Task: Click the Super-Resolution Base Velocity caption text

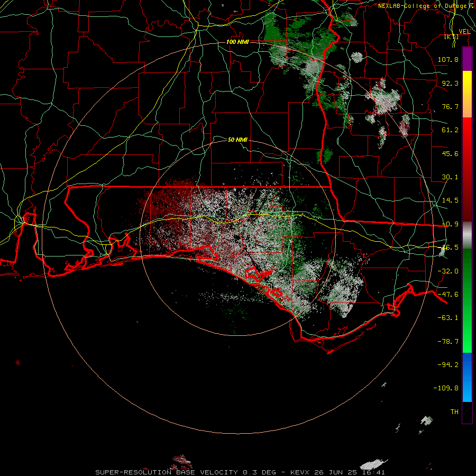Action: (x=240, y=472)
